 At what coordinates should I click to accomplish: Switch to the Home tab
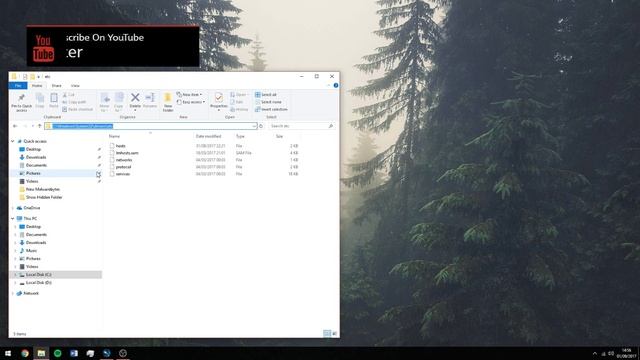37,86
